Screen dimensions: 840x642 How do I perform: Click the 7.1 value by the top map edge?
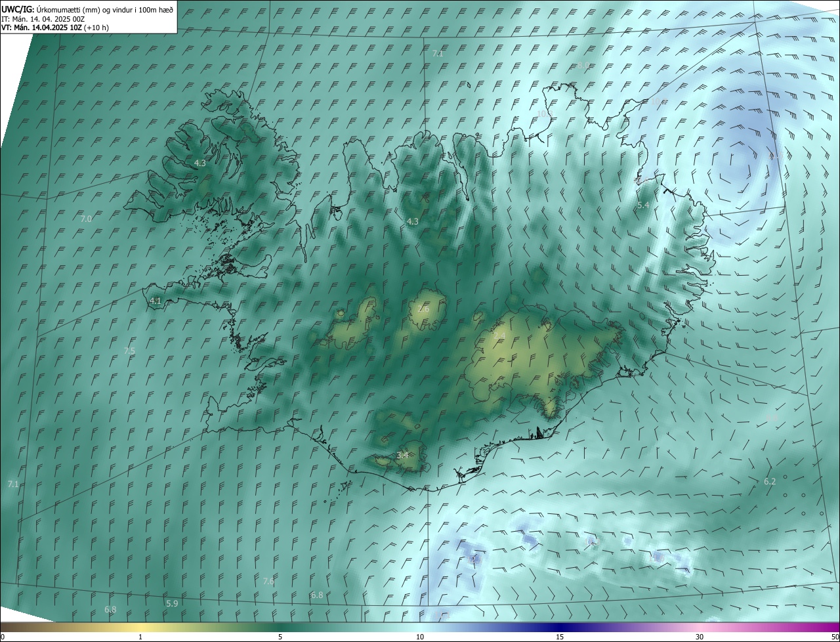(x=438, y=53)
